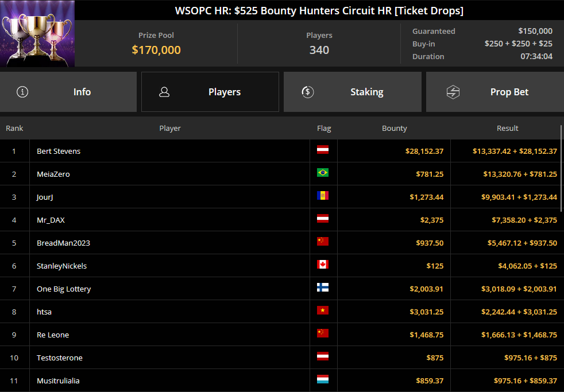The image size is (564, 392).
Task: Sort by the Bounty column header
Action: pyautogui.click(x=394, y=128)
